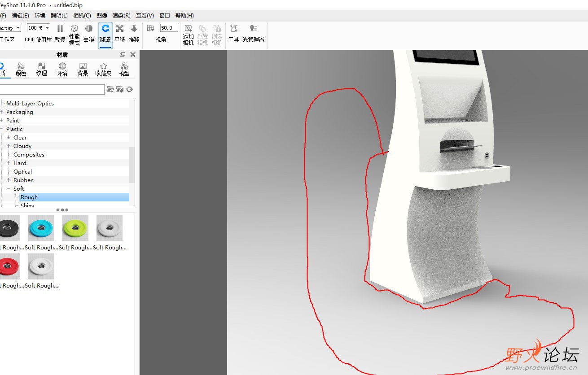Viewport: 588px width, 375px height.
Task: Expand the Cloudy plastic folder
Action: pyautogui.click(x=9, y=146)
